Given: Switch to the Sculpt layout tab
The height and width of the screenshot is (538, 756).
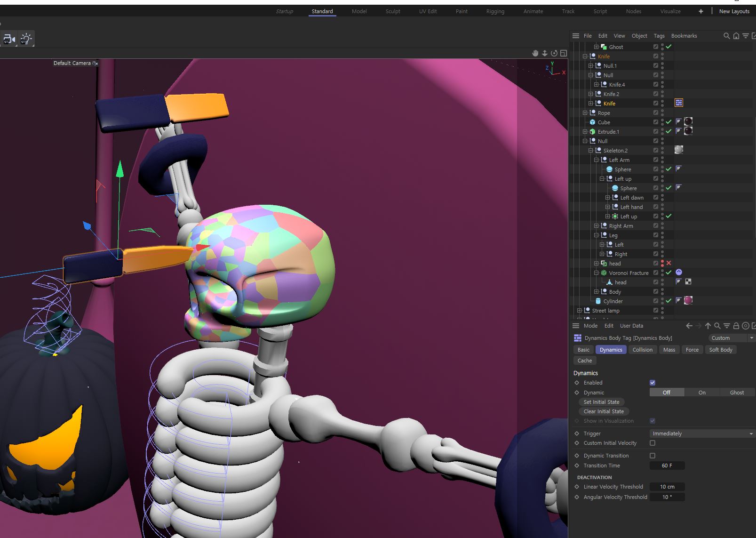Looking at the screenshot, I should (x=393, y=11).
